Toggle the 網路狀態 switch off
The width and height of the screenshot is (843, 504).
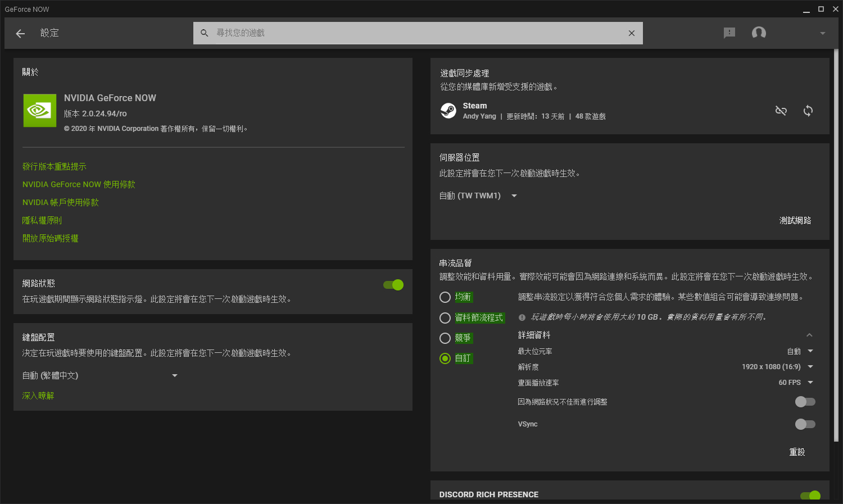[x=393, y=285]
